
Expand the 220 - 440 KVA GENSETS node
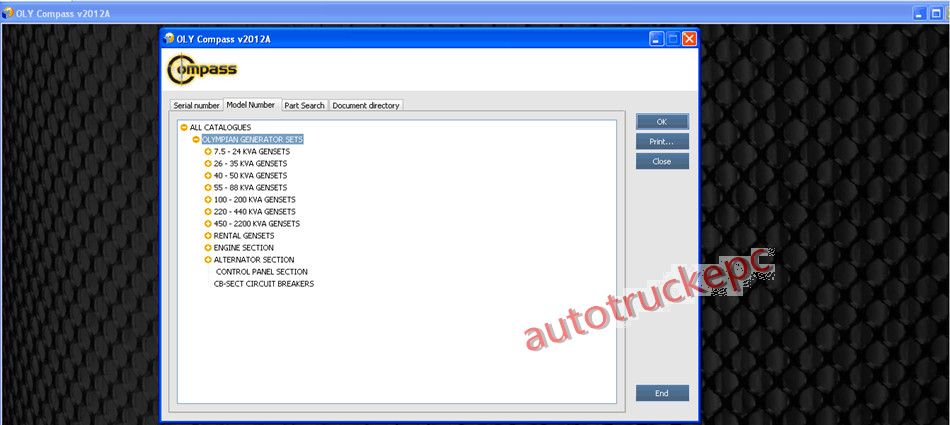click(208, 212)
